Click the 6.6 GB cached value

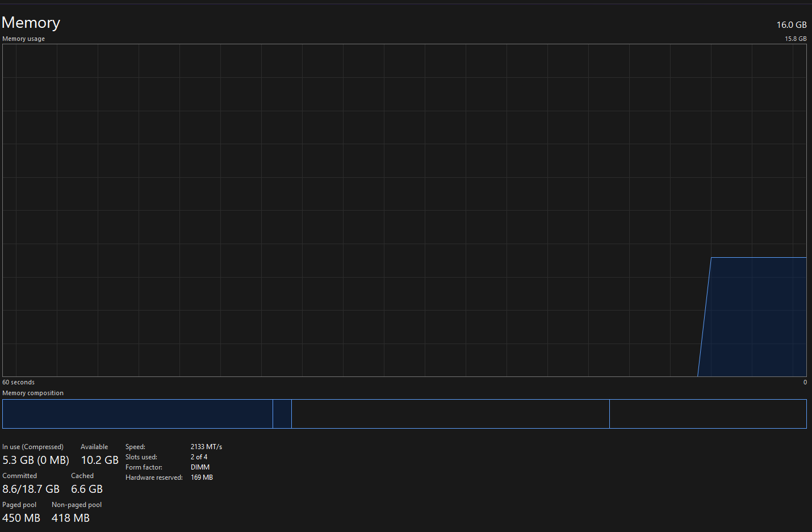coord(87,489)
